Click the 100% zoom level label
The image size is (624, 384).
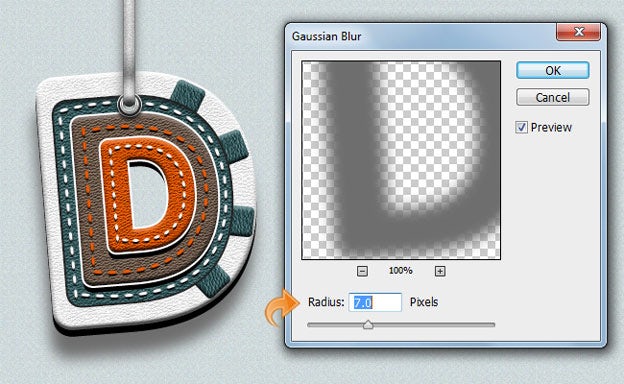[400, 271]
